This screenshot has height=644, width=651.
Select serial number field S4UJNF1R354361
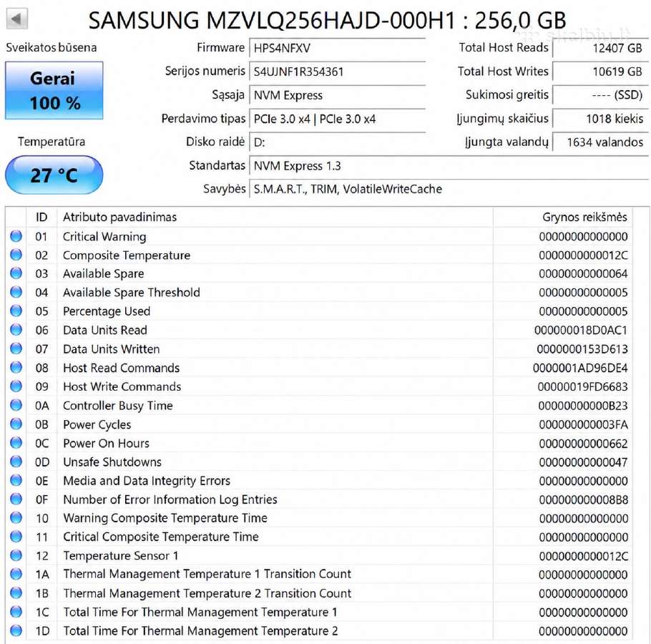[x=337, y=72]
